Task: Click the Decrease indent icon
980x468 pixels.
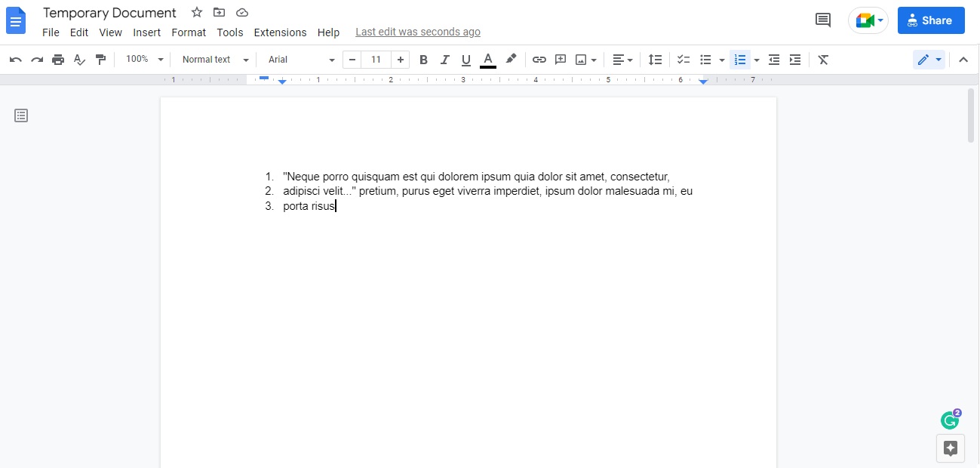Action: point(773,60)
